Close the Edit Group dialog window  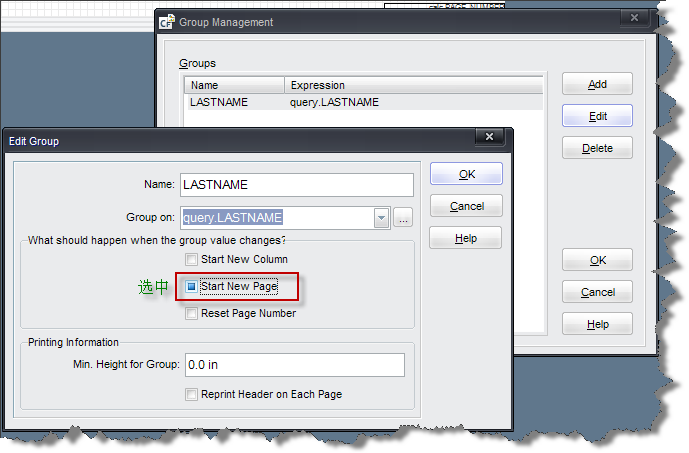point(490,137)
